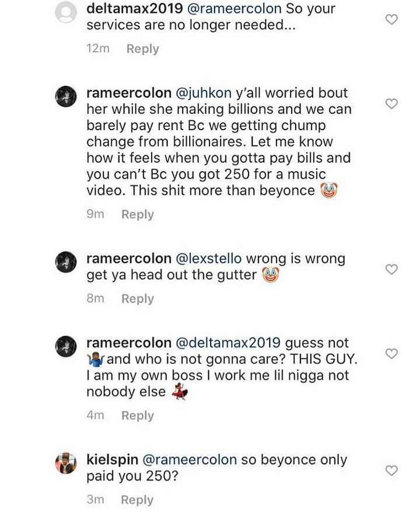Screen dimensions: 420x515
Task: Tap rameercolon's avatar beside the @lexstello comment
Action: (x=66, y=262)
